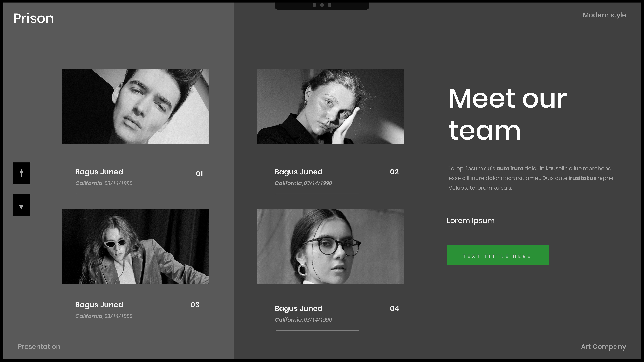Click the Lorem Ipsum link
The height and width of the screenshot is (362, 644).
[471, 220]
